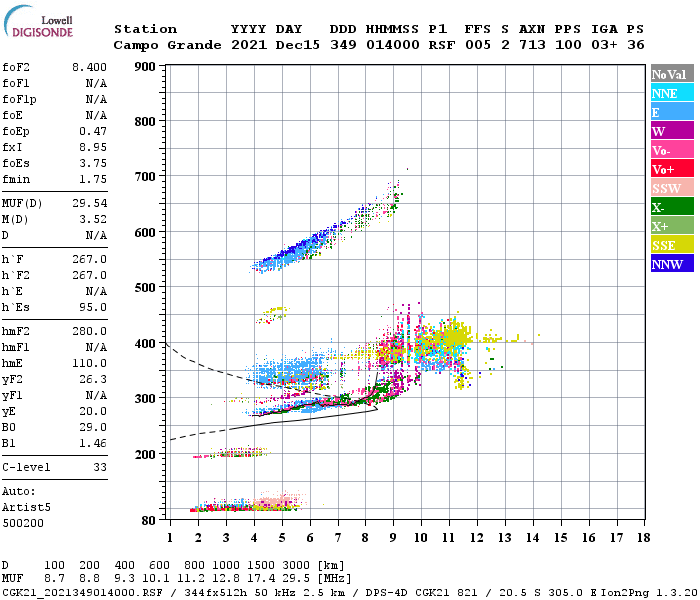Click the year 2021 in header

click(x=249, y=45)
